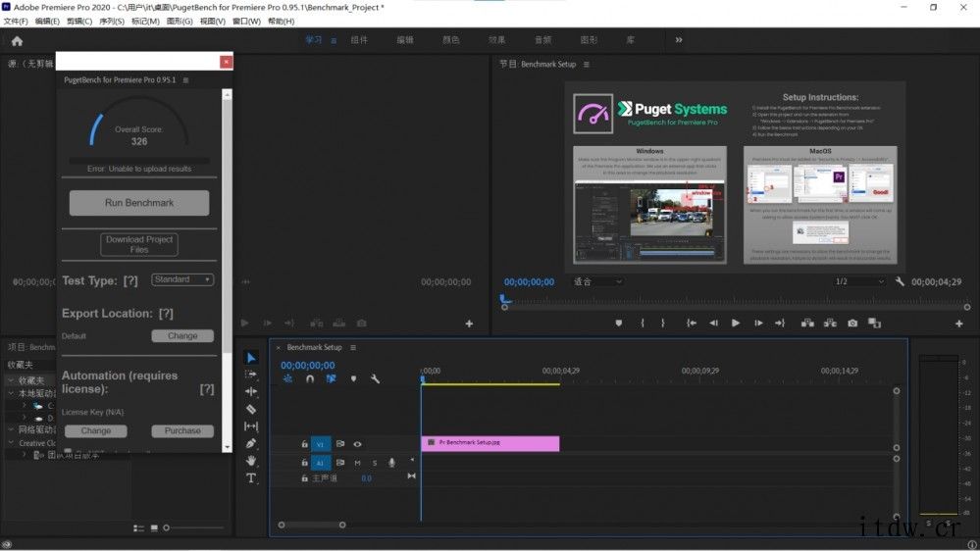The image size is (980, 551).
Task: Click the export frame camera icon
Action: point(852,323)
